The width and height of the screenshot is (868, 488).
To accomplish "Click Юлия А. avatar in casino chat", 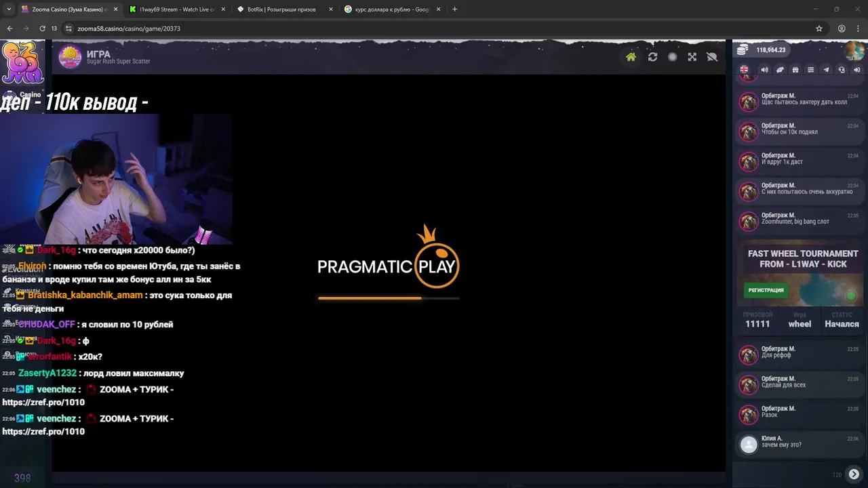I will 749,445.
